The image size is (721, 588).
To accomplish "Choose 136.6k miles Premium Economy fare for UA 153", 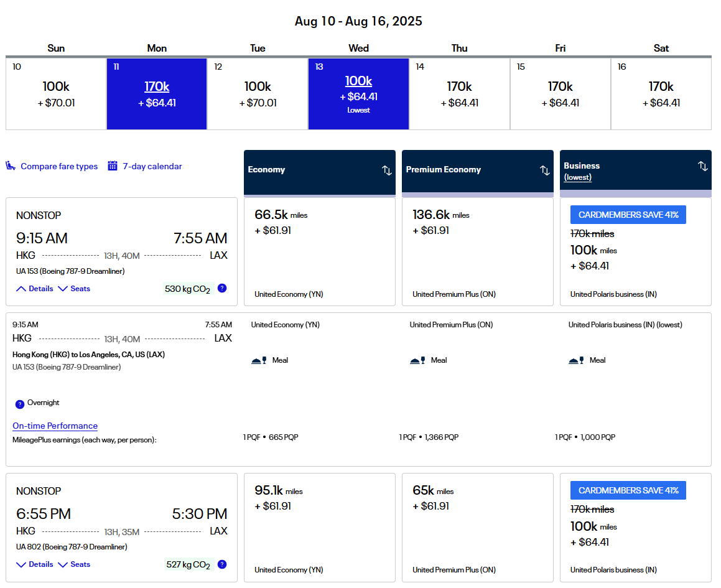I will pos(478,251).
